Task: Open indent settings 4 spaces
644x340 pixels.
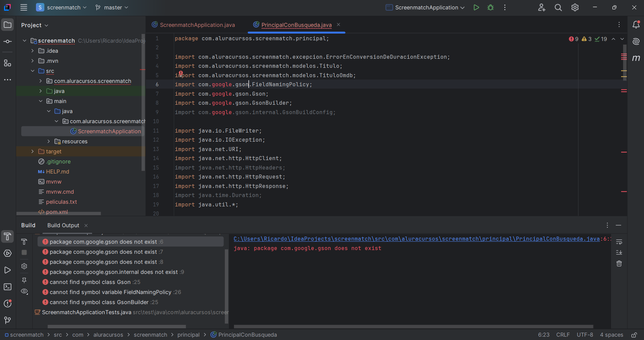Action: [x=611, y=335]
